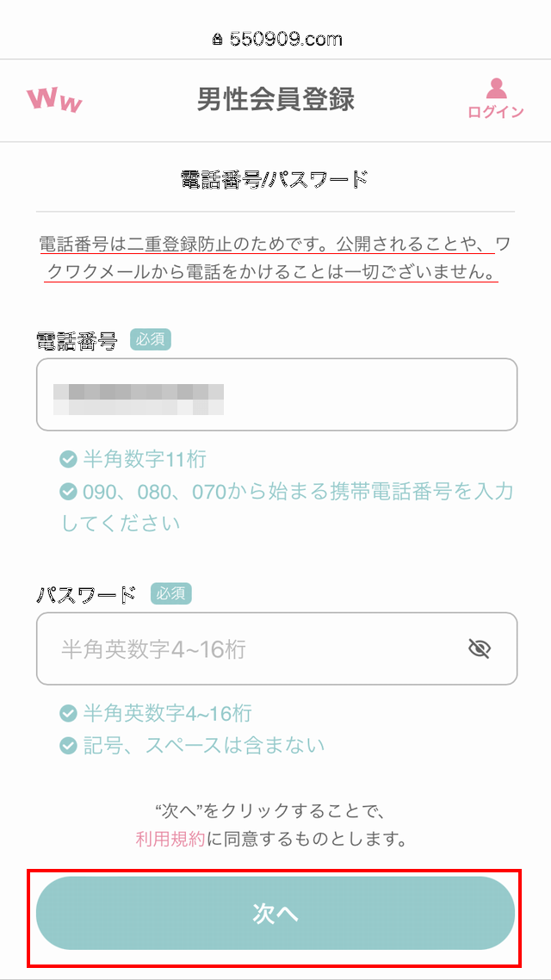Tap the ログイン text link

click(x=496, y=112)
